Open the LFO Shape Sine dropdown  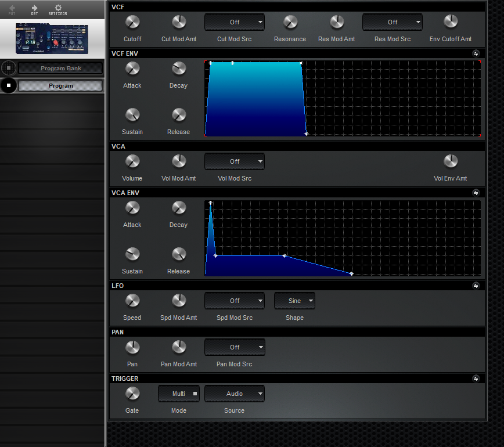[294, 301]
